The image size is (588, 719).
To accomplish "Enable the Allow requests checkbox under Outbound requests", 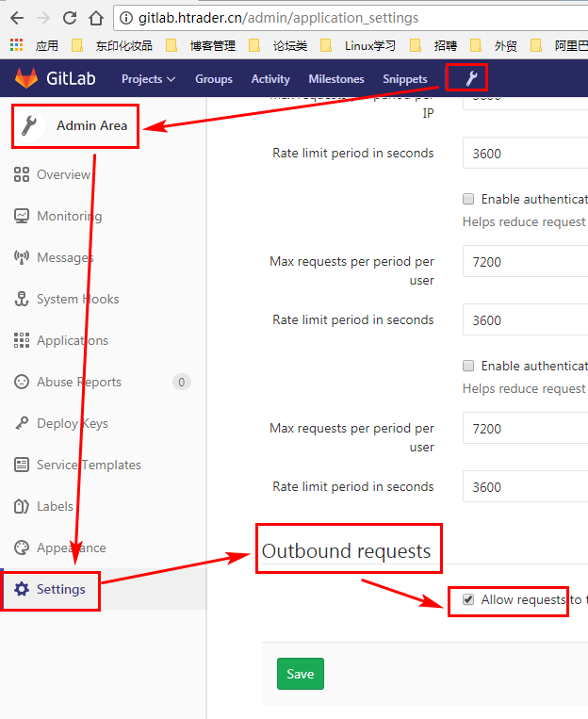I will 468,599.
